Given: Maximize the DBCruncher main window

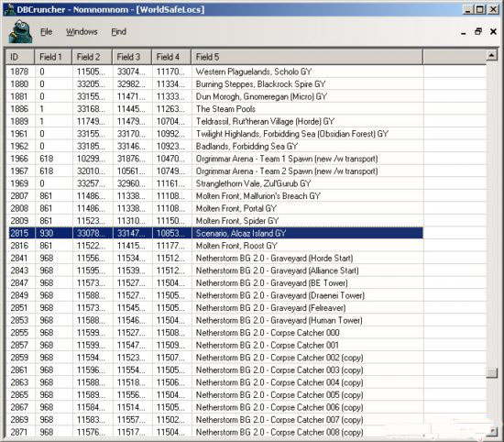Looking at the screenshot, I should pos(479,9).
